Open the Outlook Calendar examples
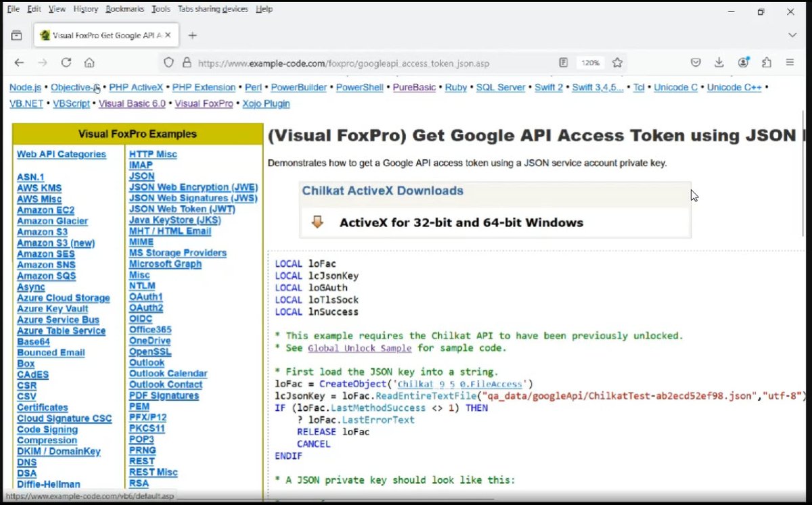This screenshot has height=505, width=812. 168,373
